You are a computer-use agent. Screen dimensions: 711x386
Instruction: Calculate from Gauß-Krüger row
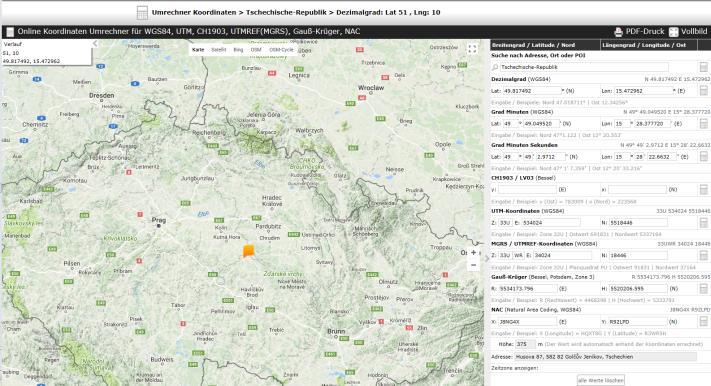[703, 288]
